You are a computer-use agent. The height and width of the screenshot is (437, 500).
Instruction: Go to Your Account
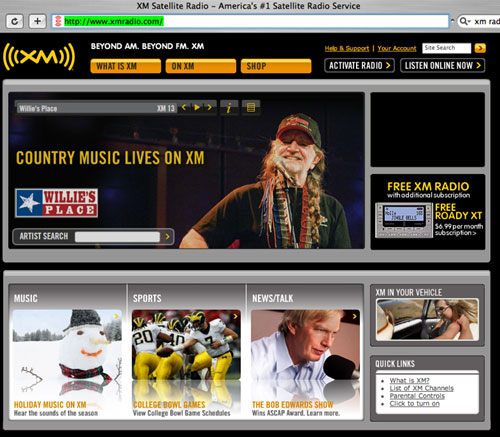click(397, 48)
